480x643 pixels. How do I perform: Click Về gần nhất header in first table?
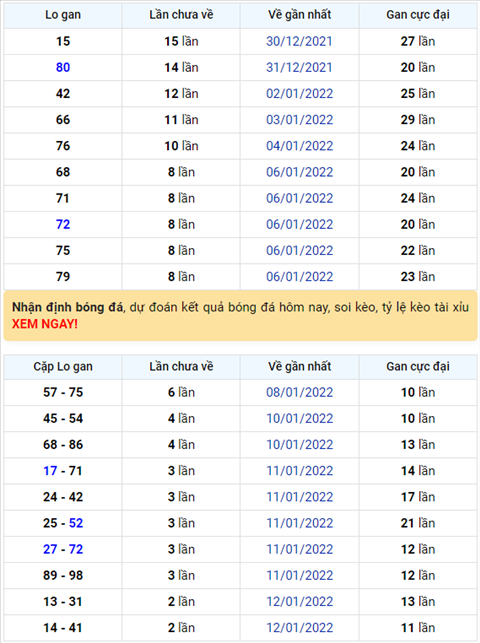point(300,15)
